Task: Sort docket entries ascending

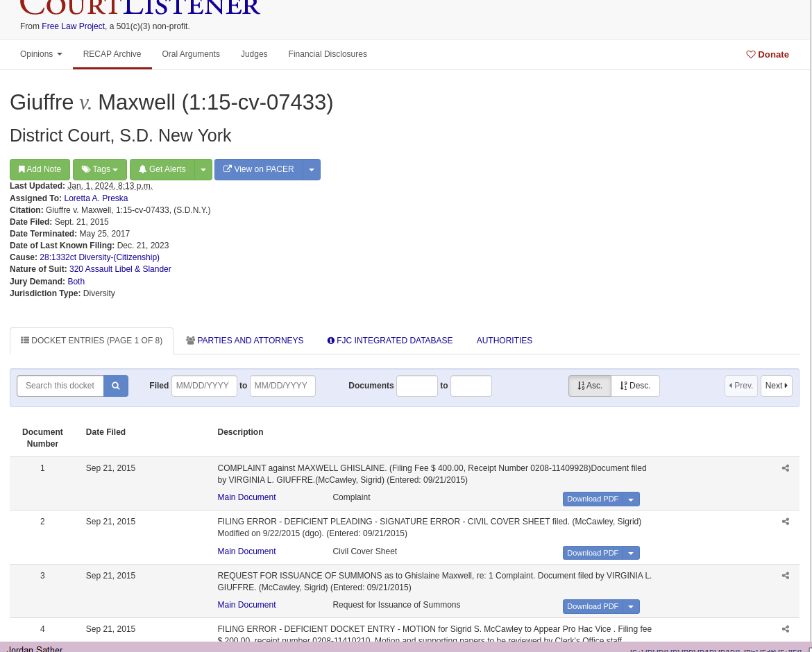Action: point(590,386)
